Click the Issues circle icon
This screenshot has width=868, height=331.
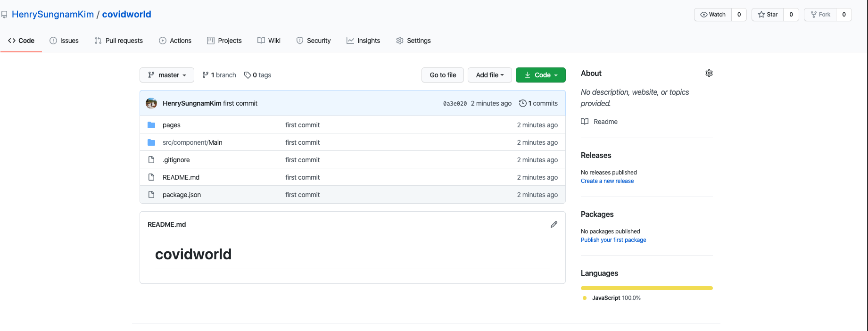(53, 41)
